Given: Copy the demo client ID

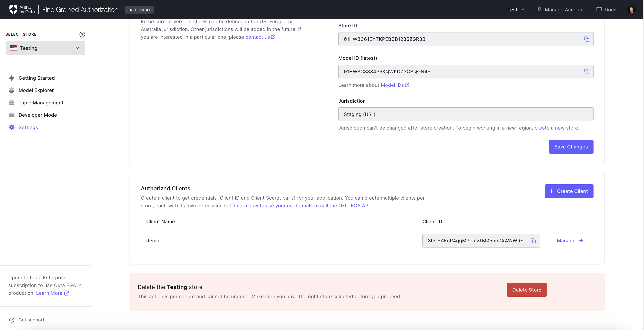Looking at the screenshot, I should click(533, 240).
